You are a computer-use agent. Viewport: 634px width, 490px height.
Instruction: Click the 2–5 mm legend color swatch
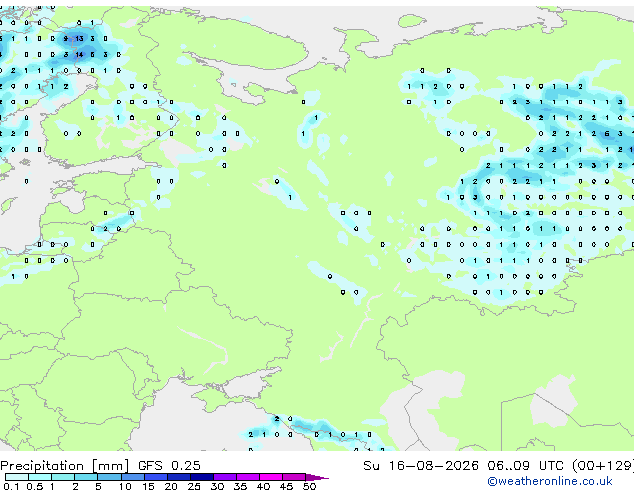pos(86,477)
